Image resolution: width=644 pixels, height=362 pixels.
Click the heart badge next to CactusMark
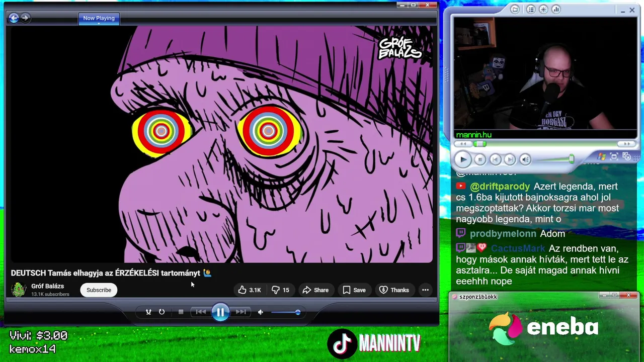pyautogui.click(x=482, y=248)
